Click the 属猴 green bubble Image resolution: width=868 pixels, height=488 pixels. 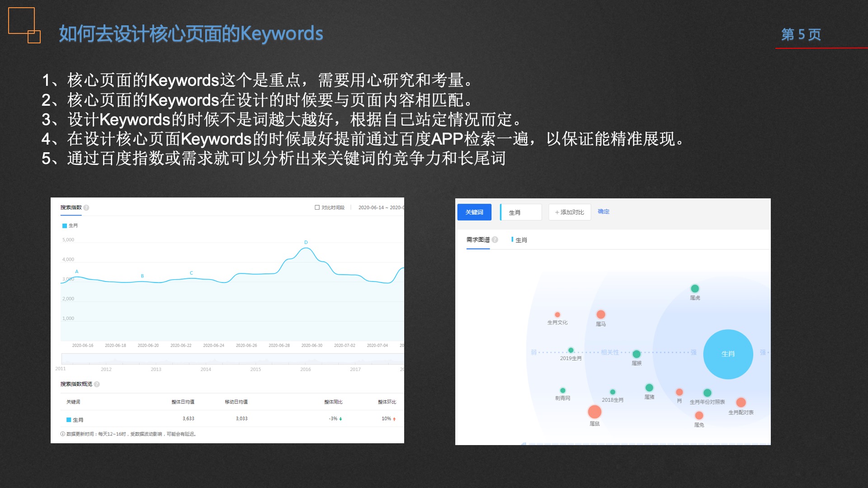coord(637,354)
